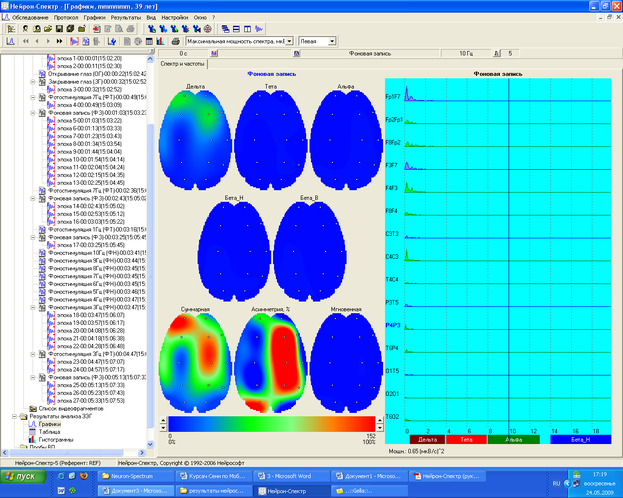Collapse Фоновая запись 00:01:03 tree node

(33, 113)
